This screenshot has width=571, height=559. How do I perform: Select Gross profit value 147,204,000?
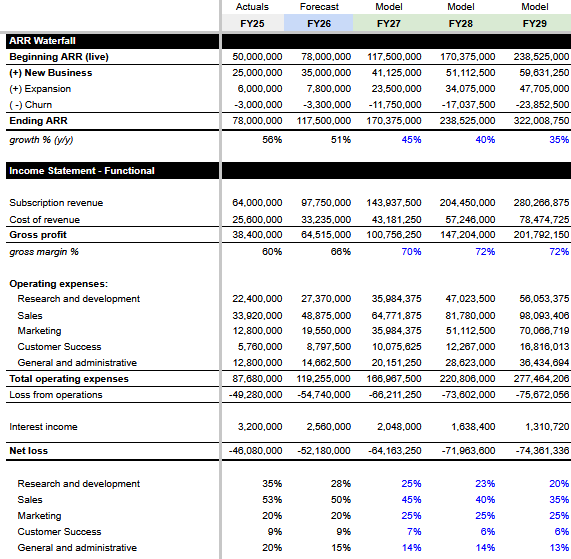pyautogui.click(x=468, y=235)
